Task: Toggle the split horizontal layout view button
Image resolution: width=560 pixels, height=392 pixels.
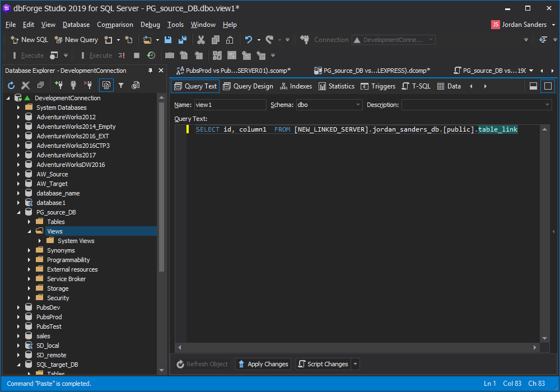Action: (x=533, y=86)
